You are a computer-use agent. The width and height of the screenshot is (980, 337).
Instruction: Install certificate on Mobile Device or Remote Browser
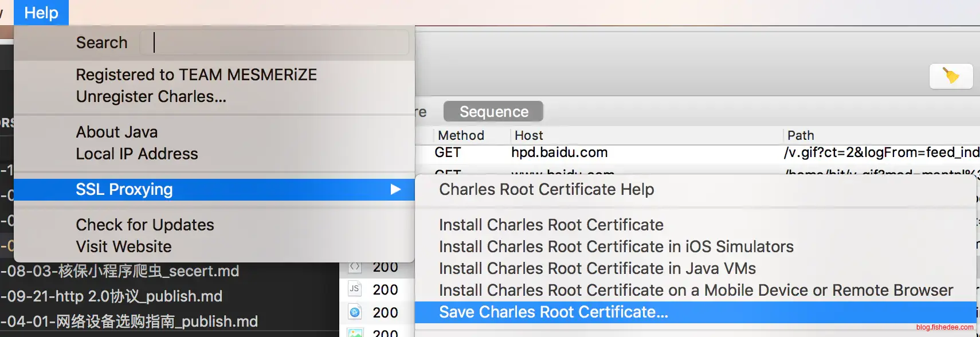pyautogui.click(x=696, y=290)
